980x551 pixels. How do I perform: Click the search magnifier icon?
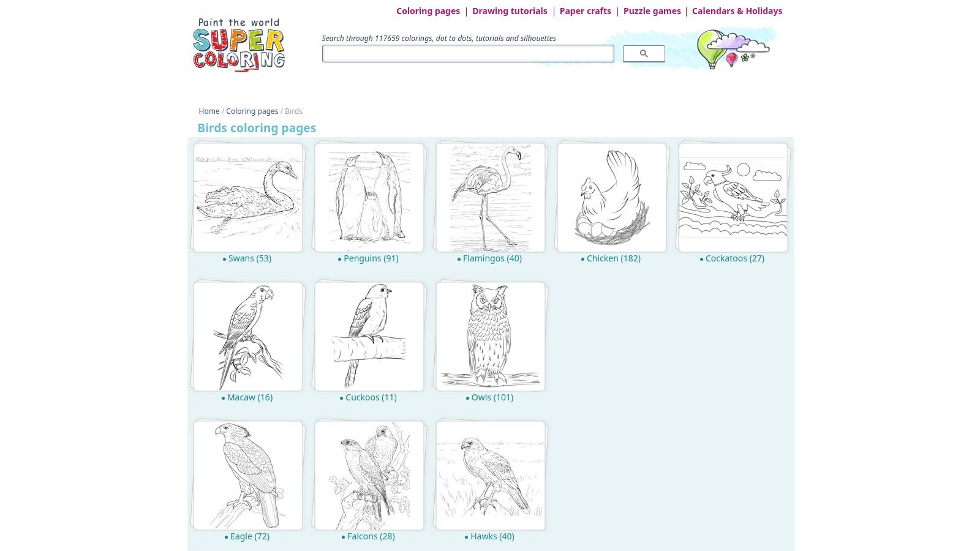point(643,53)
